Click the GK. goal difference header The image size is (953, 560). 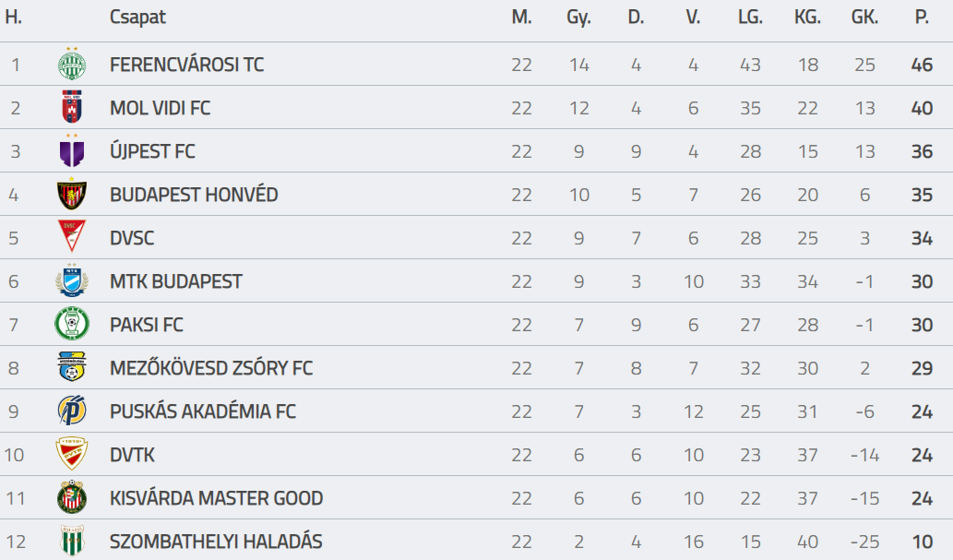864,17
